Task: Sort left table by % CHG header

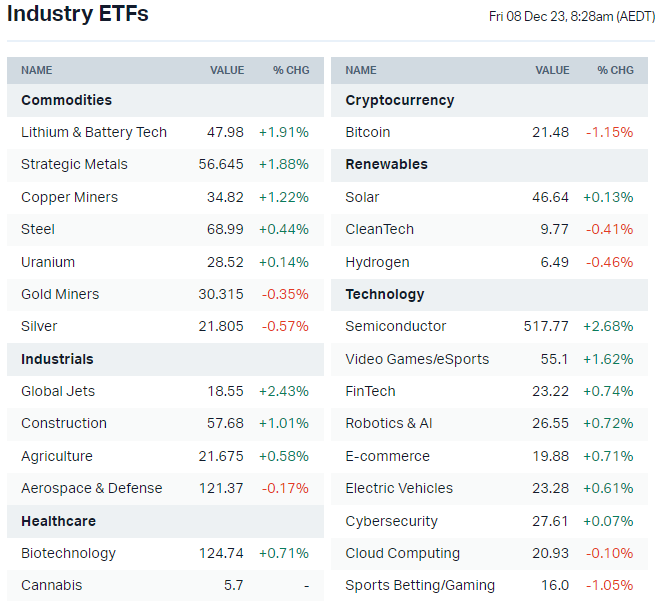Action: pos(291,70)
